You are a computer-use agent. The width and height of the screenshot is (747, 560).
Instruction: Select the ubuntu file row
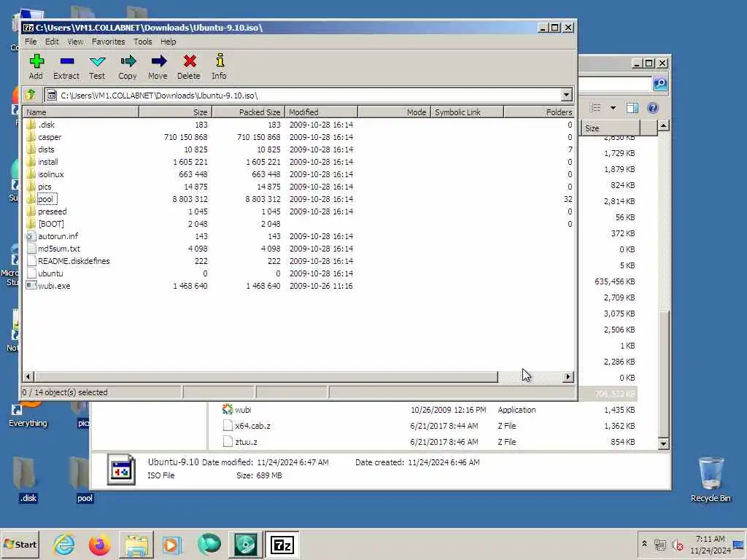[x=298, y=273]
